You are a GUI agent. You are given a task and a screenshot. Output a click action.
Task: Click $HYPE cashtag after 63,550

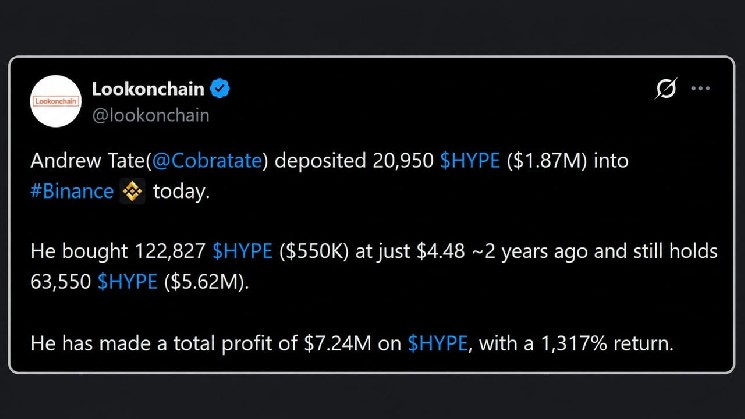[127, 282]
